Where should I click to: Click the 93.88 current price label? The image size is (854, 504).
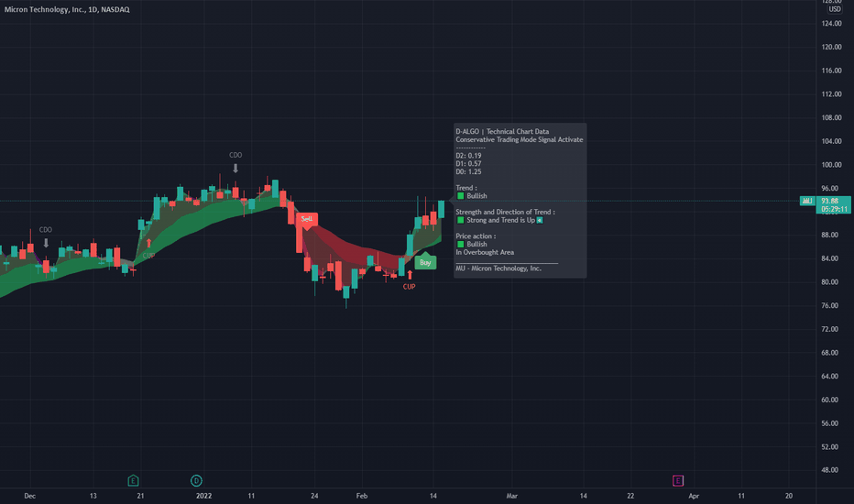tap(829, 201)
